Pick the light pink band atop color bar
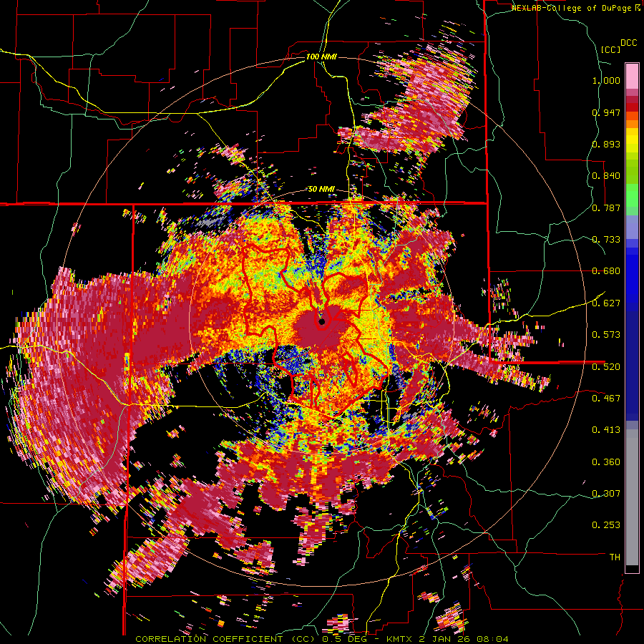This screenshot has height=644, width=644. click(x=632, y=76)
